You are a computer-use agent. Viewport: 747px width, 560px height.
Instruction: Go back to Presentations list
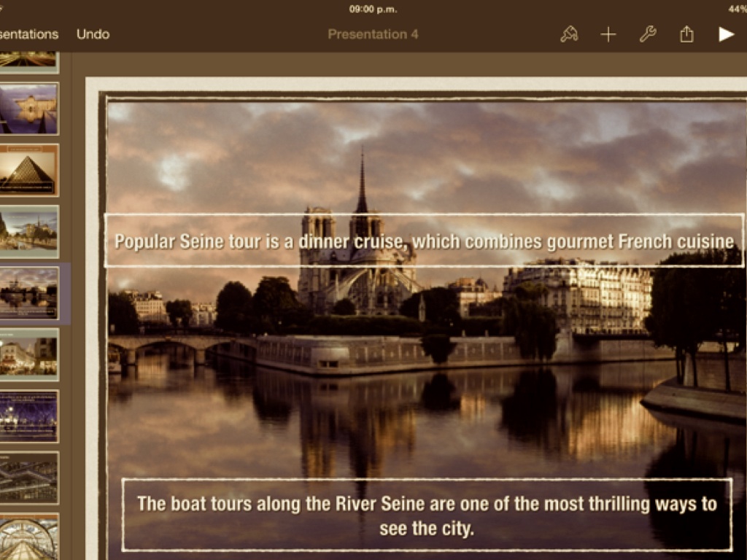pos(29,34)
